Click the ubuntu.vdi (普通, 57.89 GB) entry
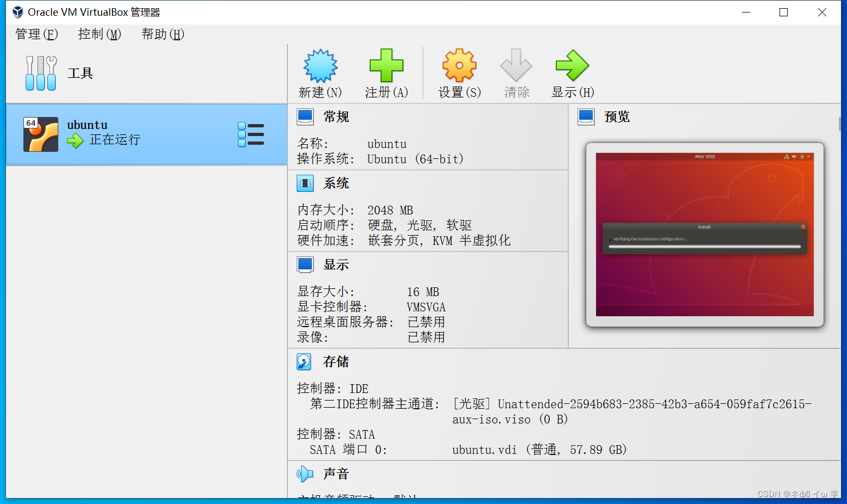Image resolution: width=847 pixels, height=504 pixels. 539,450
